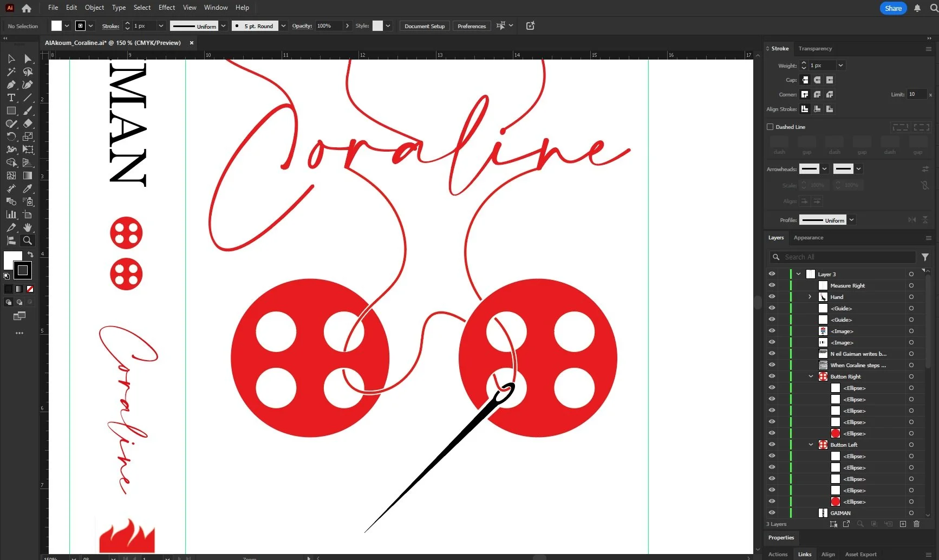Enable the Dashed Line checkbox

point(770,127)
